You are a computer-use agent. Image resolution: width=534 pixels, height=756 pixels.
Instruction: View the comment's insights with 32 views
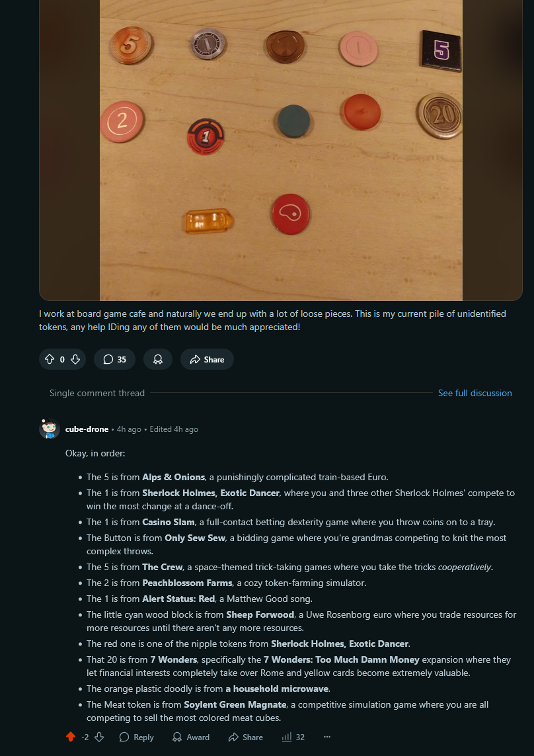tap(293, 737)
